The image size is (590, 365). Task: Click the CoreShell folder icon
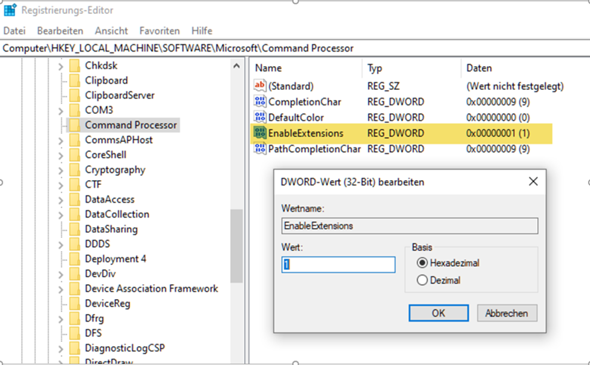coord(75,155)
